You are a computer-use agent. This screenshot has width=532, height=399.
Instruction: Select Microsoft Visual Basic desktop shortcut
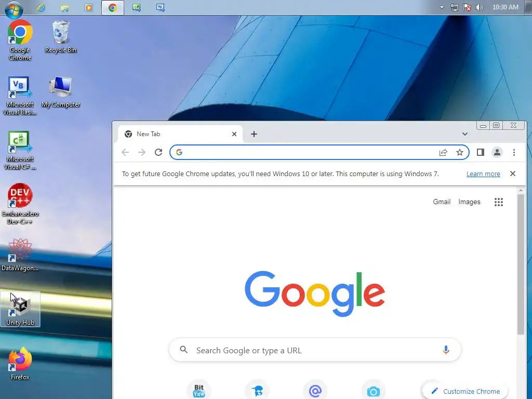pos(20,96)
